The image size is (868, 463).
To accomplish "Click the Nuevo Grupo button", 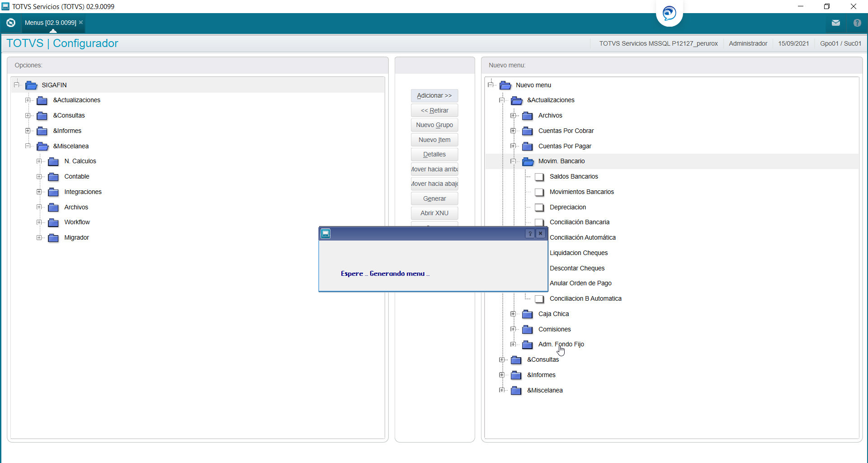I will (434, 125).
